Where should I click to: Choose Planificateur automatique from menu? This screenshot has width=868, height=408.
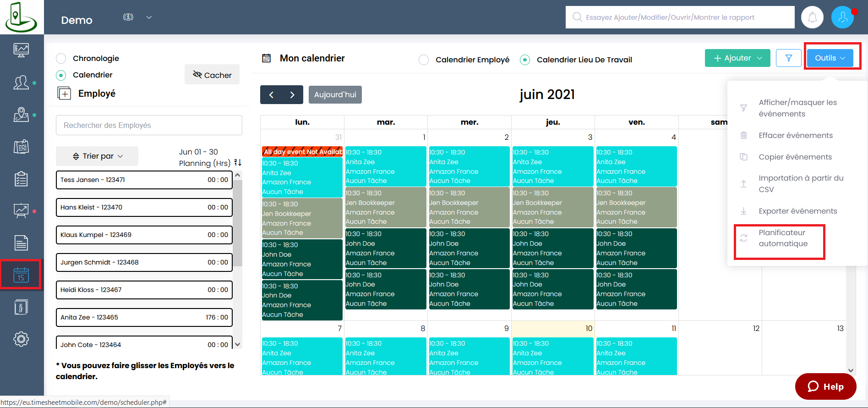783,238
